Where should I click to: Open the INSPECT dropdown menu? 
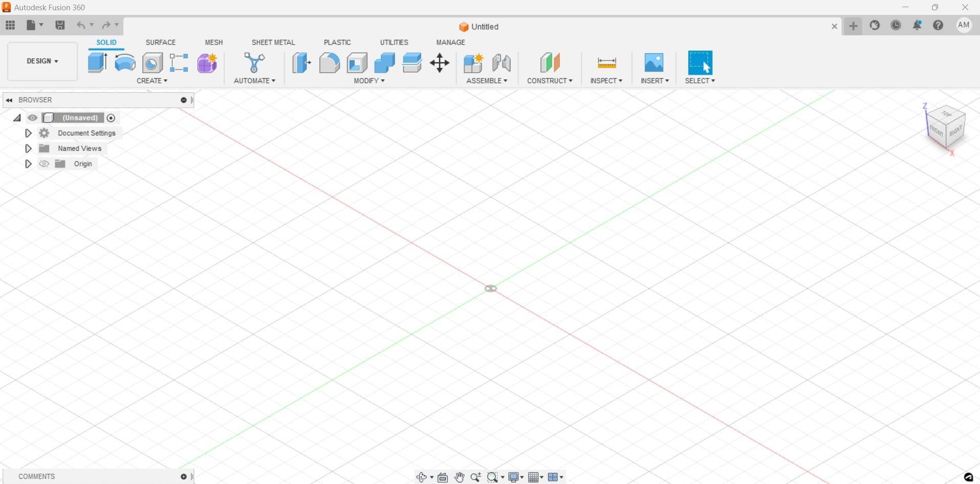[x=606, y=81]
